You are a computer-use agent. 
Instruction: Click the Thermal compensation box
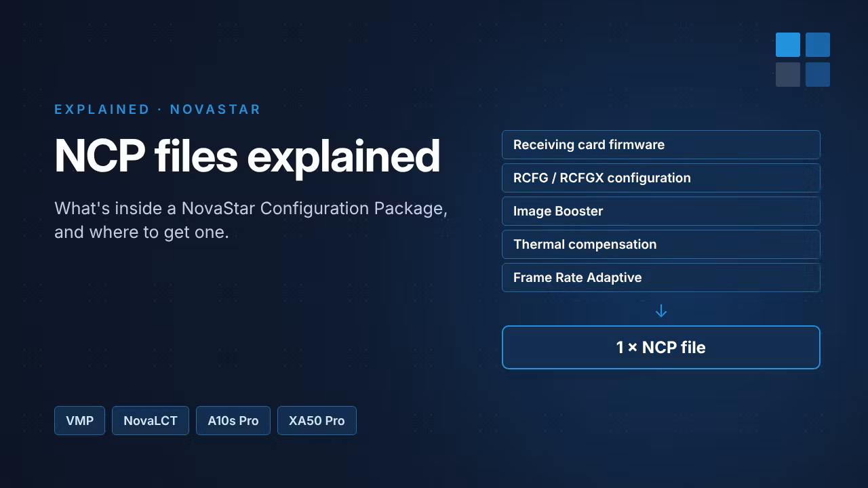(x=661, y=244)
